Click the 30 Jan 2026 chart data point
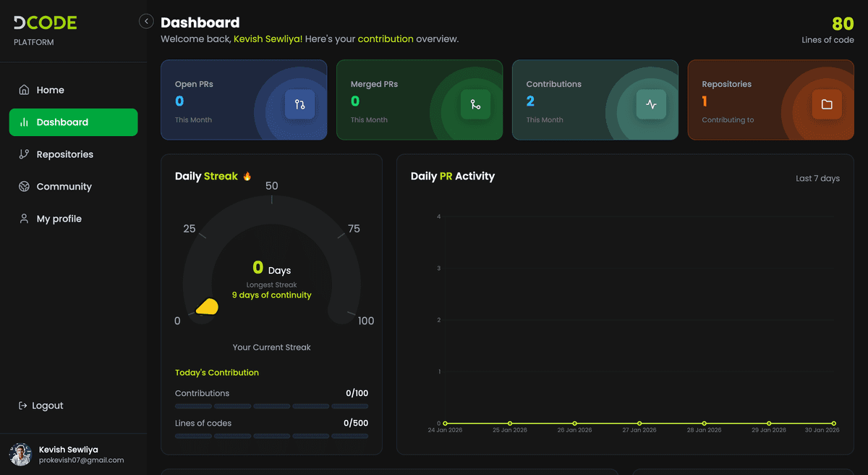 pyautogui.click(x=833, y=423)
